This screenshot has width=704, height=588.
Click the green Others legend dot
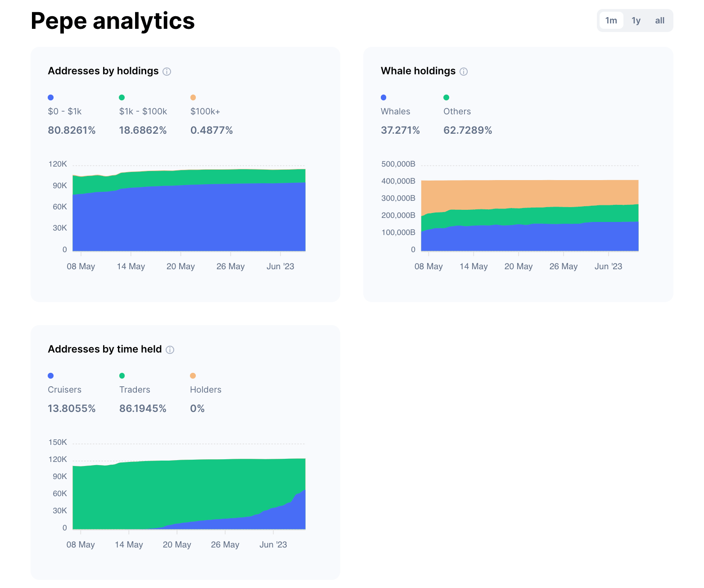[x=446, y=97]
